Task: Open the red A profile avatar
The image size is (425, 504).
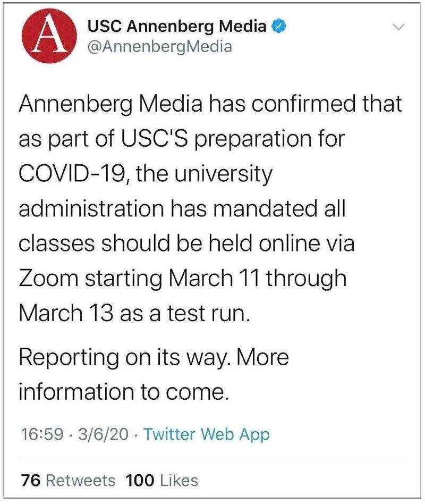Action: click(49, 36)
